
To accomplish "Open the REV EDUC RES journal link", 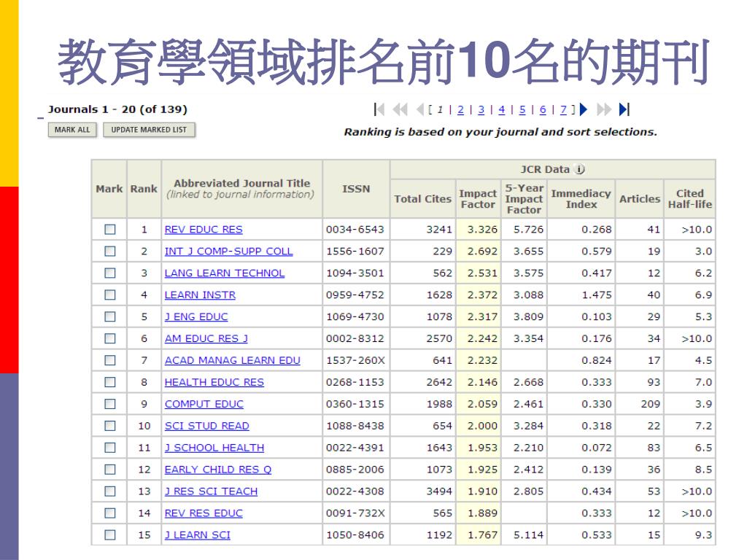I will (x=204, y=230).
